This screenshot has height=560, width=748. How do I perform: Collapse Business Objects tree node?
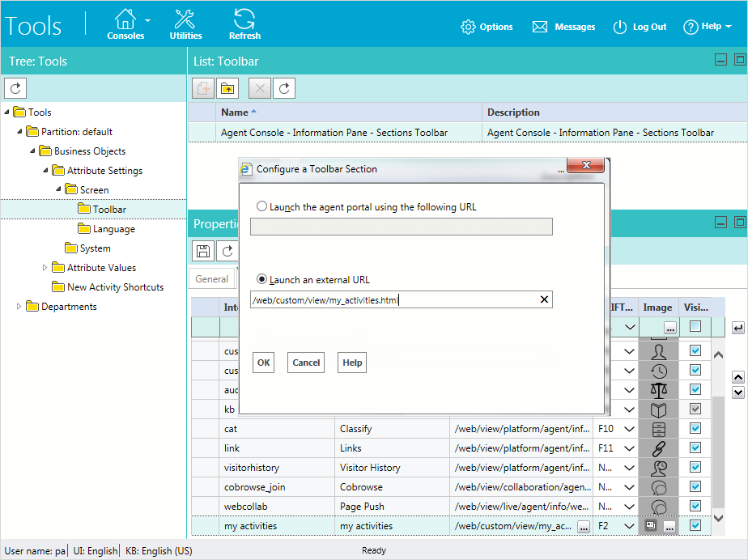pos(32,151)
